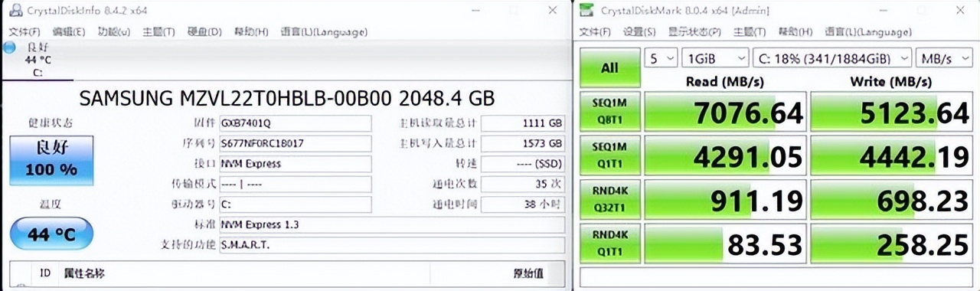Screen dimensions: 980x291
Task: Click serial number field S677NF0RC18017
Action: coord(296,143)
